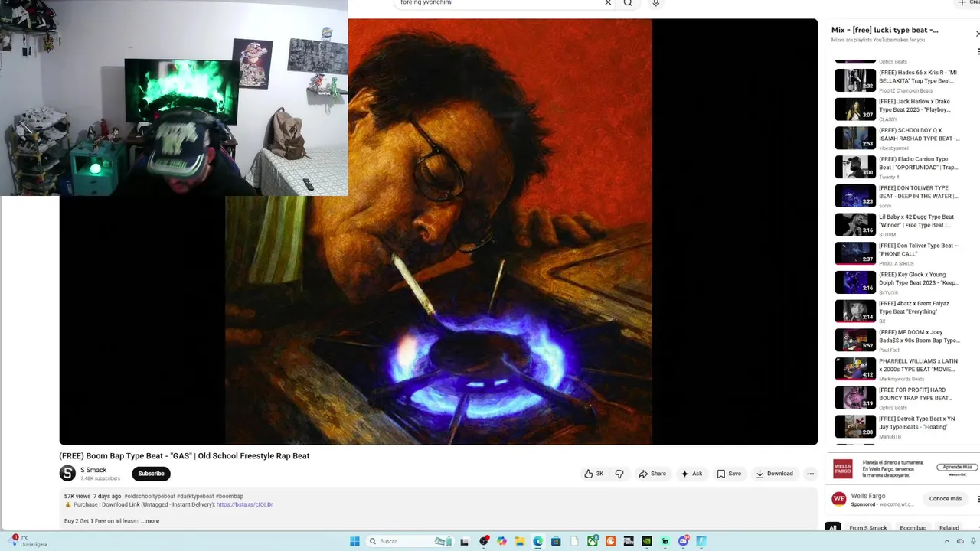Click the S Smack channel name
980x551 pixels.
[x=93, y=470]
